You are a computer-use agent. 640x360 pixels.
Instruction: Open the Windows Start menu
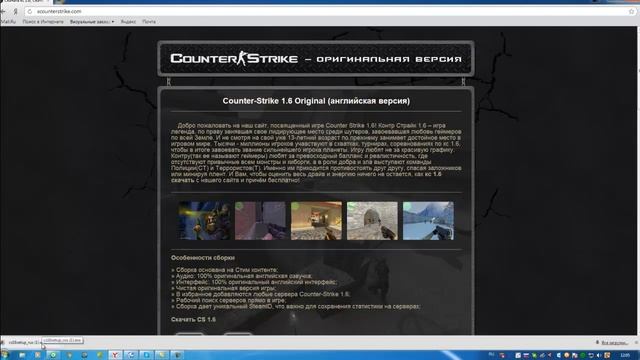[x=5, y=355]
